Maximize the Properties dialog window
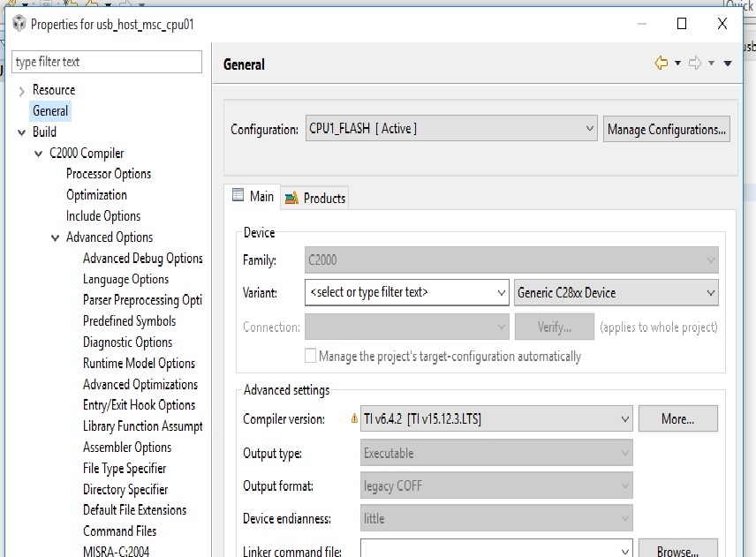Viewport: 756px width, 557px height. (x=682, y=24)
